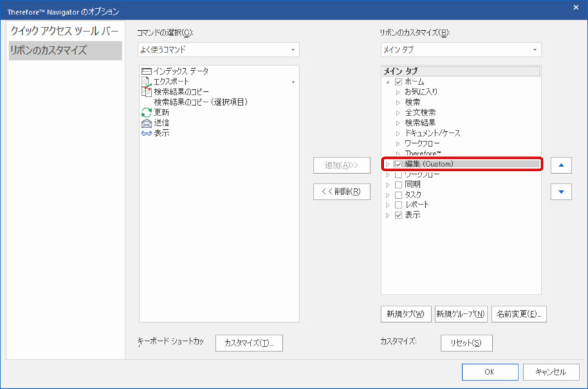Expand the お気に入り group
The image size is (588, 389).
398,92
